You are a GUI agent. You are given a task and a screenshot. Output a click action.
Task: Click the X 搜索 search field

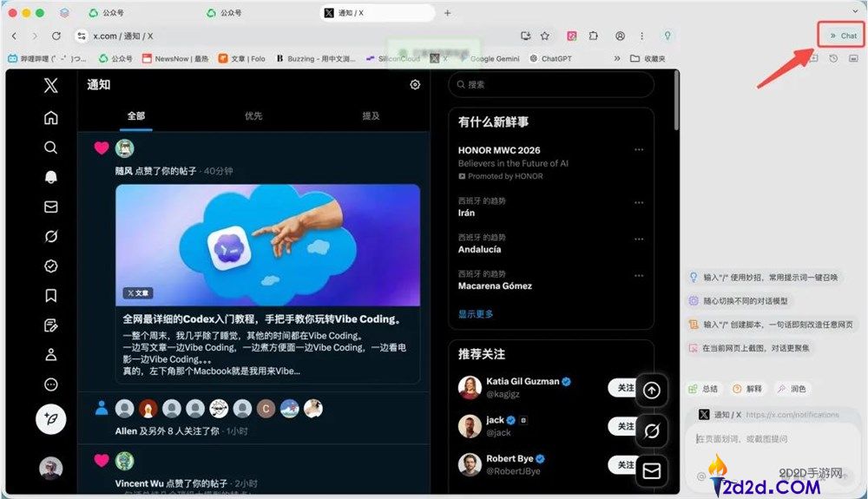551,85
